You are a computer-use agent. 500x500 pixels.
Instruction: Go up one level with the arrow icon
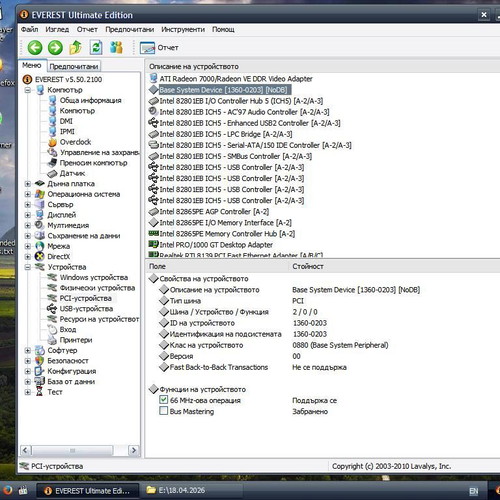(76, 47)
